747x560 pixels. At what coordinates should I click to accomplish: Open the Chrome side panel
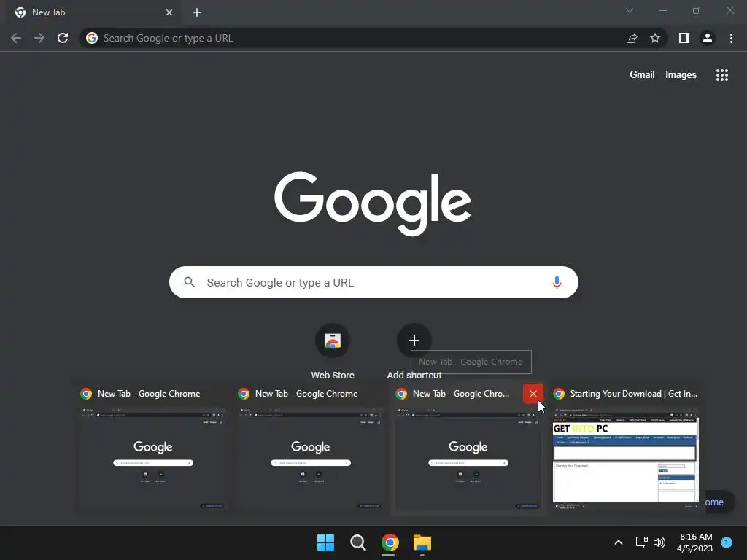[x=684, y=38]
